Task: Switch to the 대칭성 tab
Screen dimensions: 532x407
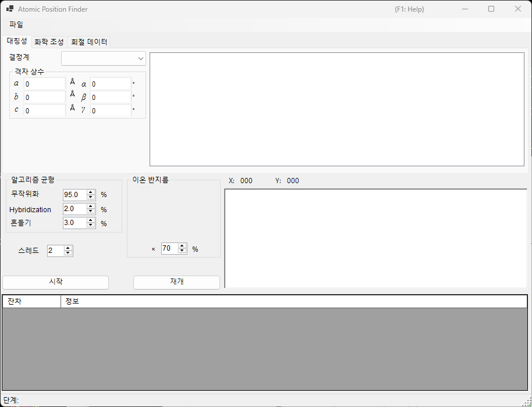Action: tap(17, 41)
